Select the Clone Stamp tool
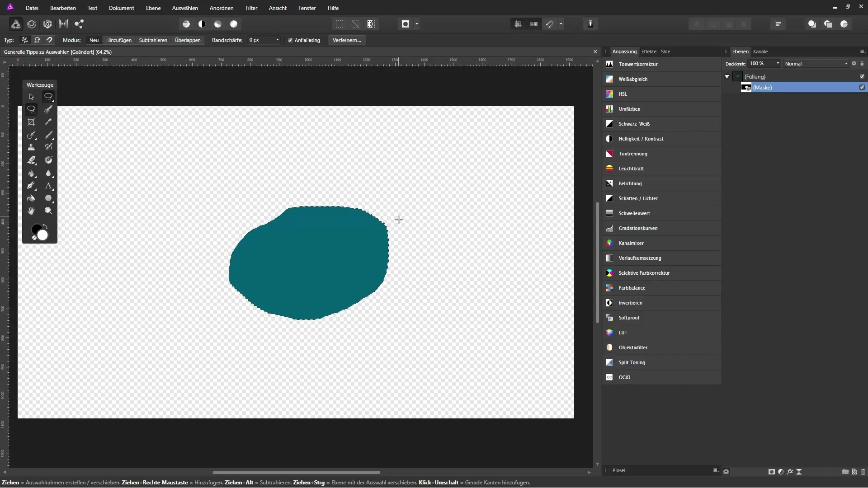868x488 pixels. point(31,147)
